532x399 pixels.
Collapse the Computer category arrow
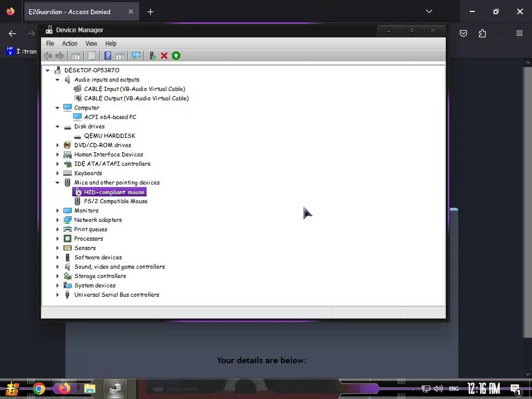[57, 108]
